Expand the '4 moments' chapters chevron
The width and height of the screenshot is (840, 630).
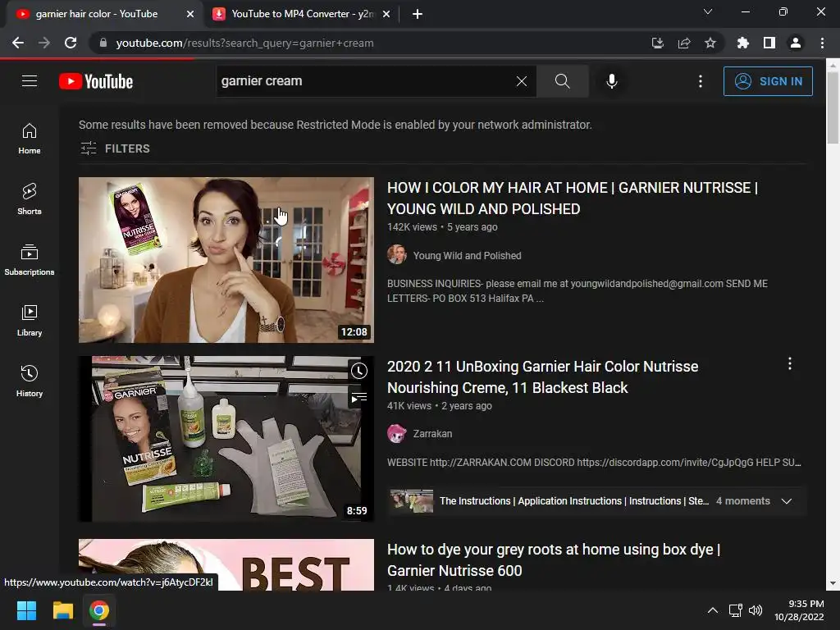click(x=787, y=501)
